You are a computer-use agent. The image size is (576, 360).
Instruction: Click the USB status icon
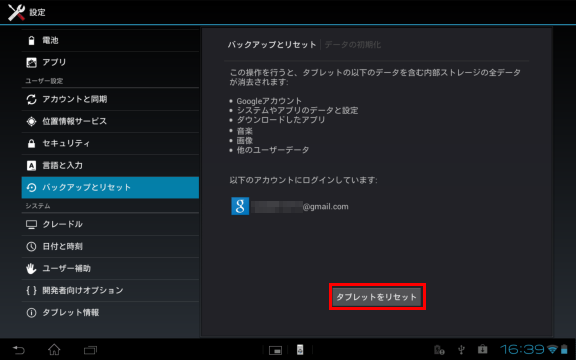[461, 349]
